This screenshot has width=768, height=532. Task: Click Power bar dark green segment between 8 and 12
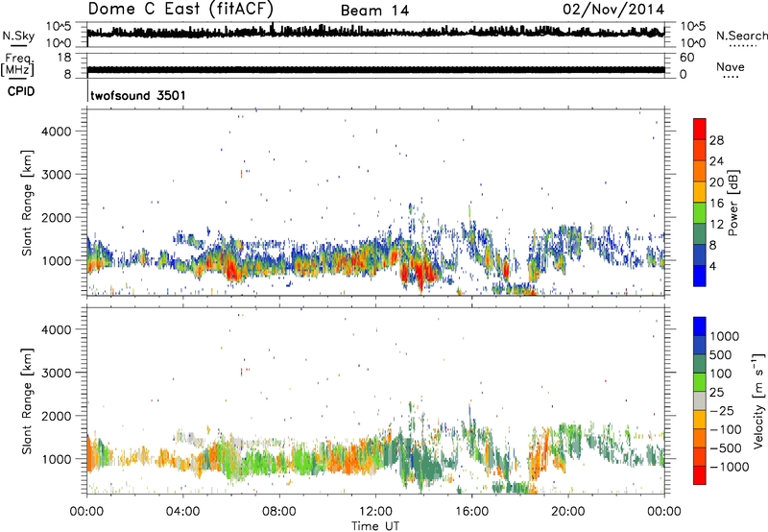[x=700, y=233]
